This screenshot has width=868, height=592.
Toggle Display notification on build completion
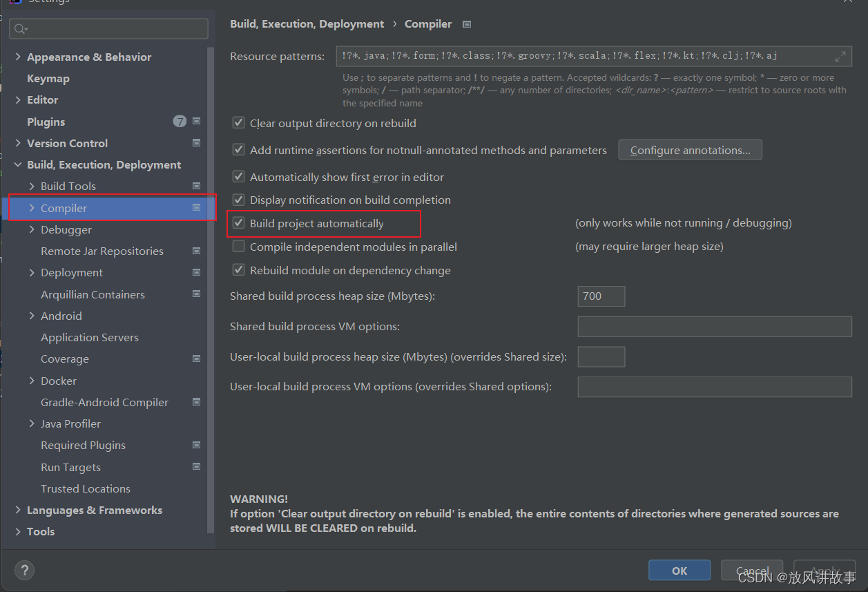[x=238, y=200]
